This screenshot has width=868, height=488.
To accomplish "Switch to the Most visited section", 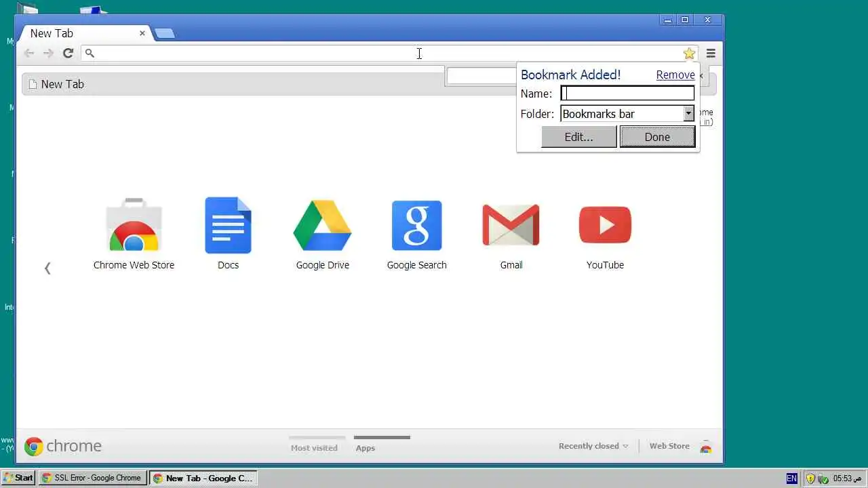I will [314, 448].
